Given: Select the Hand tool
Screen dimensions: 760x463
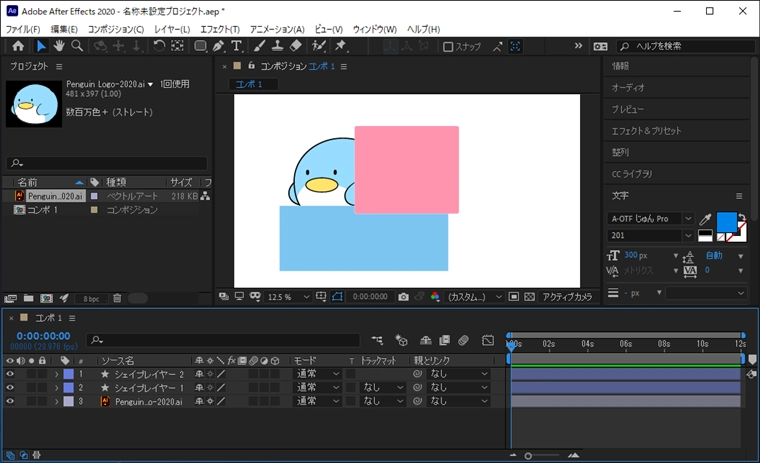Looking at the screenshot, I should (x=59, y=46).
